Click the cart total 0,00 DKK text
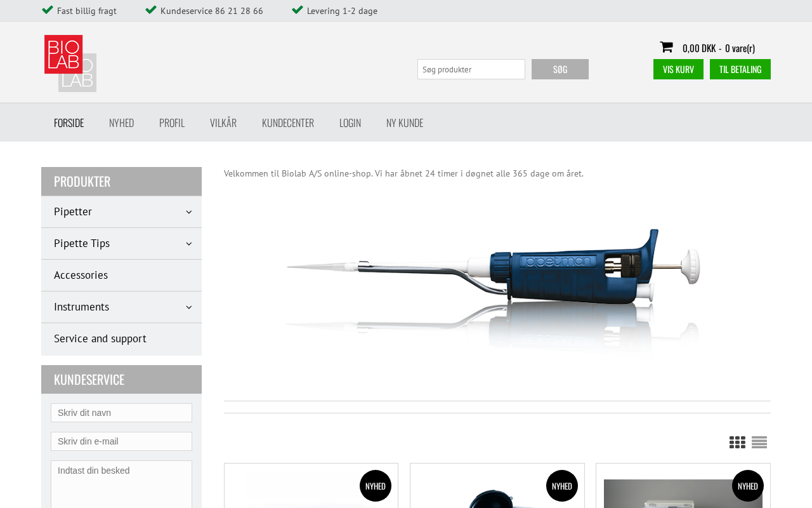Viewport: 812px width, 508px height. (699, 48)
